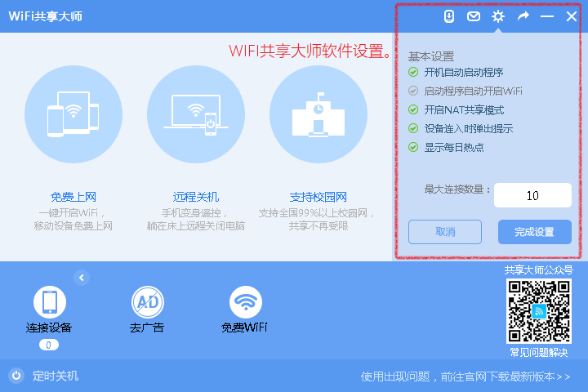Image resolution: width=588 pixels, height=392 pixels.
Task: Disable 开启NAT共享模式 option
Action: click(413, 109)
